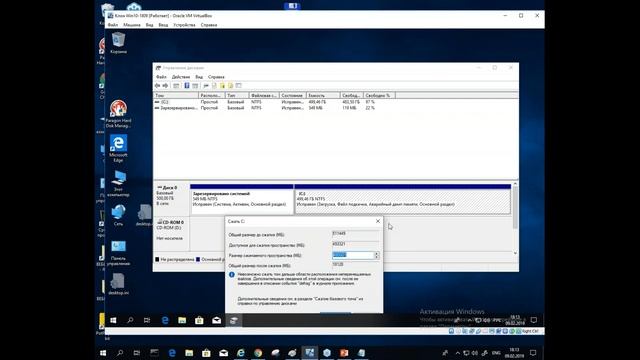Click host ENG language indicator
The height and width of the screenshot is (360, 640).
[x=496, y=353]
